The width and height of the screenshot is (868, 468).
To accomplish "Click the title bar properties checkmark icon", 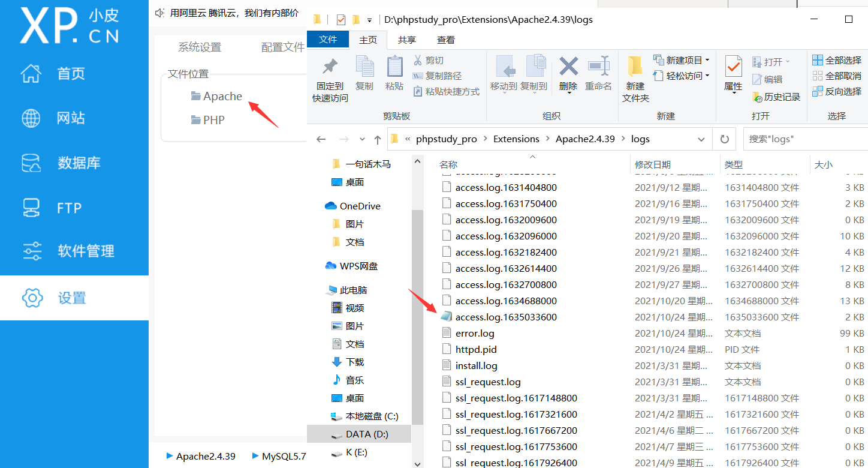I will 341,20.
